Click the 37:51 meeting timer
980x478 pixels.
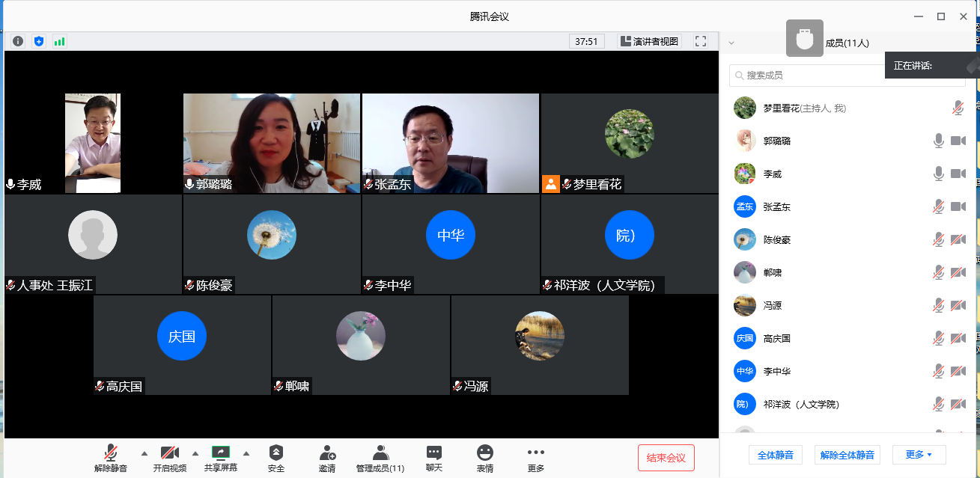coord(586,41)
